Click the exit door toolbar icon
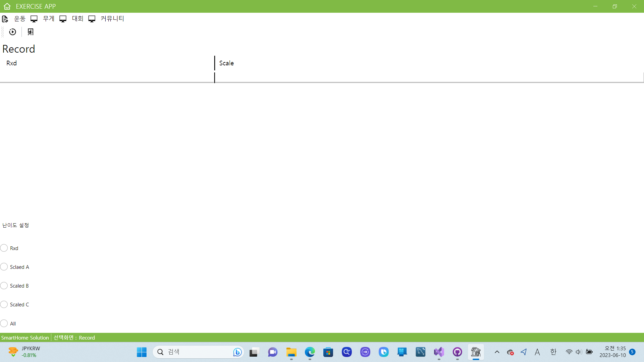644x362 pixels. tap(31, 32)
